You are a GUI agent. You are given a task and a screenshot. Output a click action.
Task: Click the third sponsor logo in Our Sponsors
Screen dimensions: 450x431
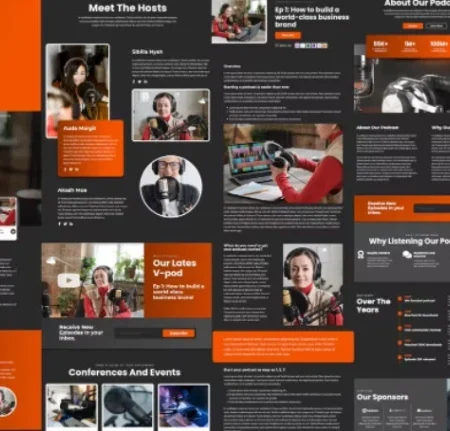point(424,411)
